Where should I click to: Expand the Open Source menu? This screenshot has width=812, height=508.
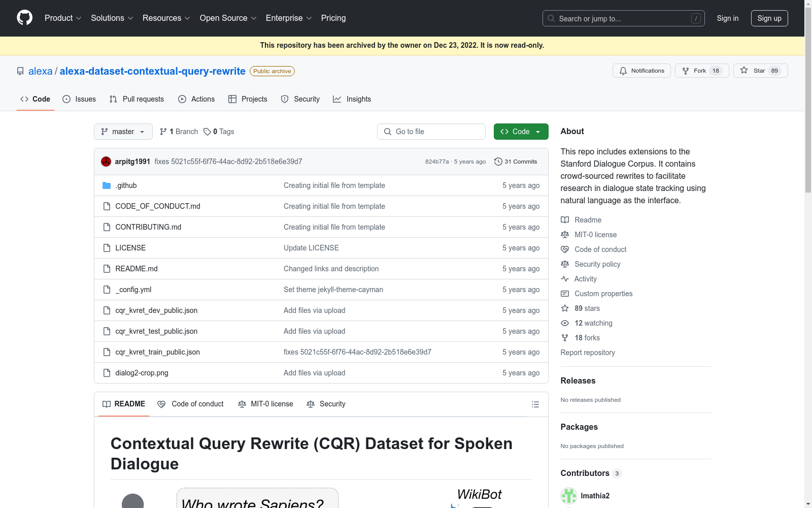tap(228, 18)
